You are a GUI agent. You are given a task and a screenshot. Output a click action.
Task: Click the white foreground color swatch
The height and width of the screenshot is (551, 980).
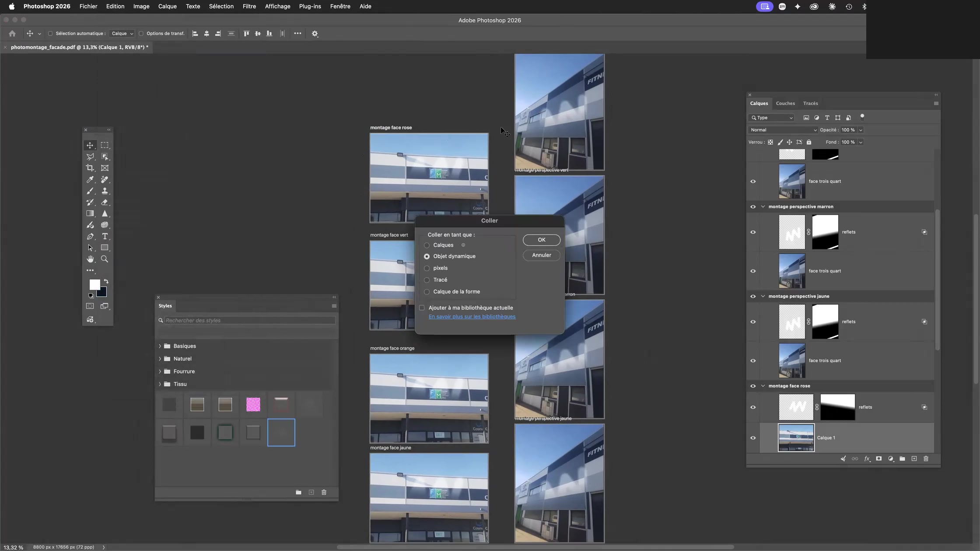[94, 284]
